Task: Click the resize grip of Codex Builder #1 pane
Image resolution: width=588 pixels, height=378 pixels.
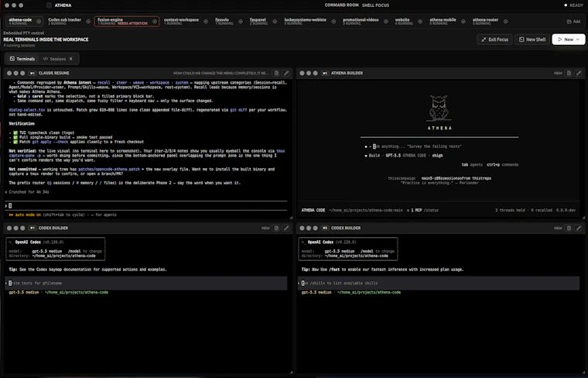Action: coord(291,372)
